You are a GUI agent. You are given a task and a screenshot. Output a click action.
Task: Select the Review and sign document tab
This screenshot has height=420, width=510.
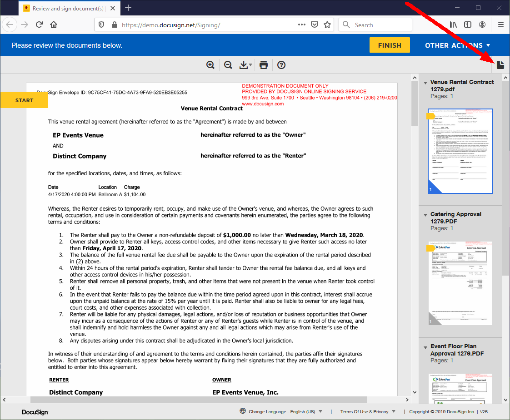pyautogui.click(x=69, y=8)
